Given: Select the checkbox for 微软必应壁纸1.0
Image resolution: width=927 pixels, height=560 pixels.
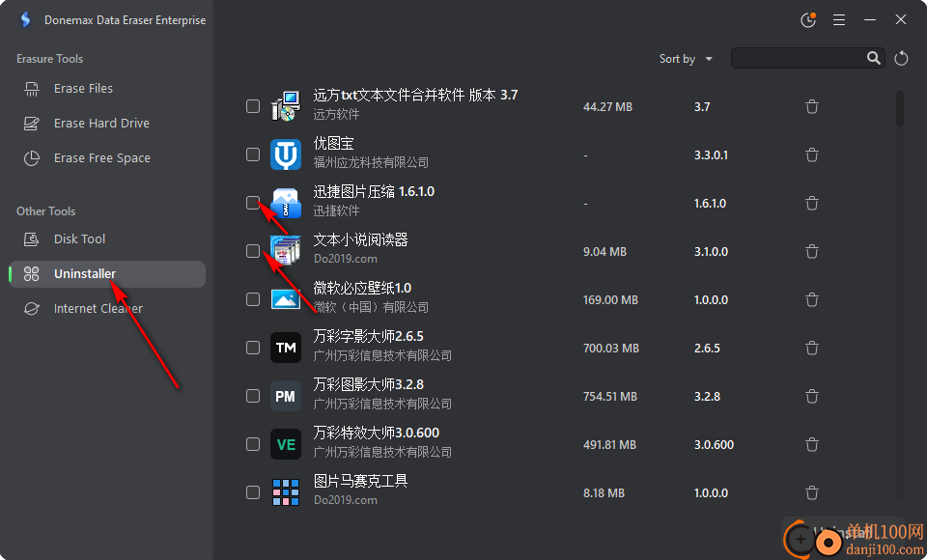Looking at the screenshot, I should [x=253, y=299].
